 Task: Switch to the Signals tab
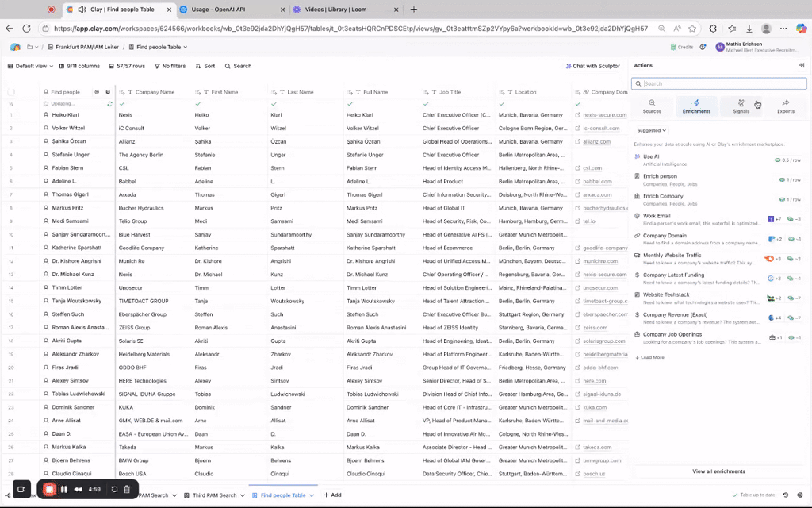pyautogui.click(x=741, y=106)
